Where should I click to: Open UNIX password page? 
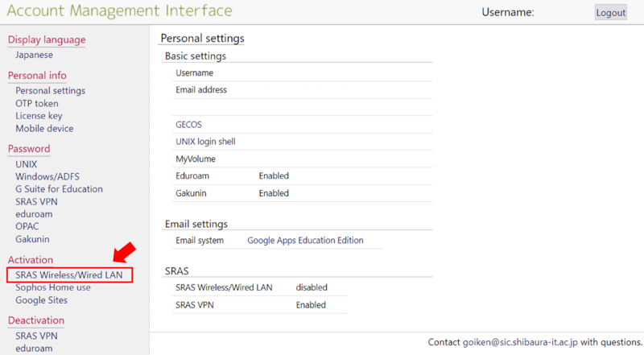pos(27,164)
